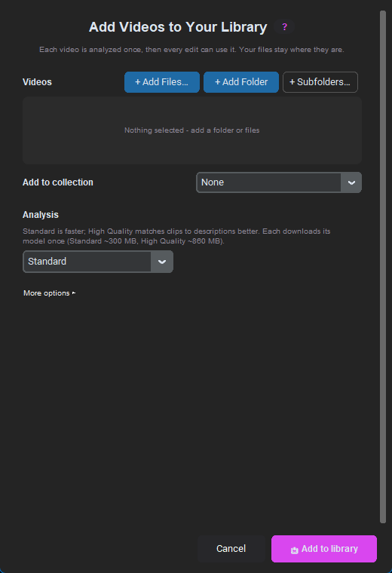Click the "Analysis" section label
This screenshot has width=392, height=573.
point(41,215)
